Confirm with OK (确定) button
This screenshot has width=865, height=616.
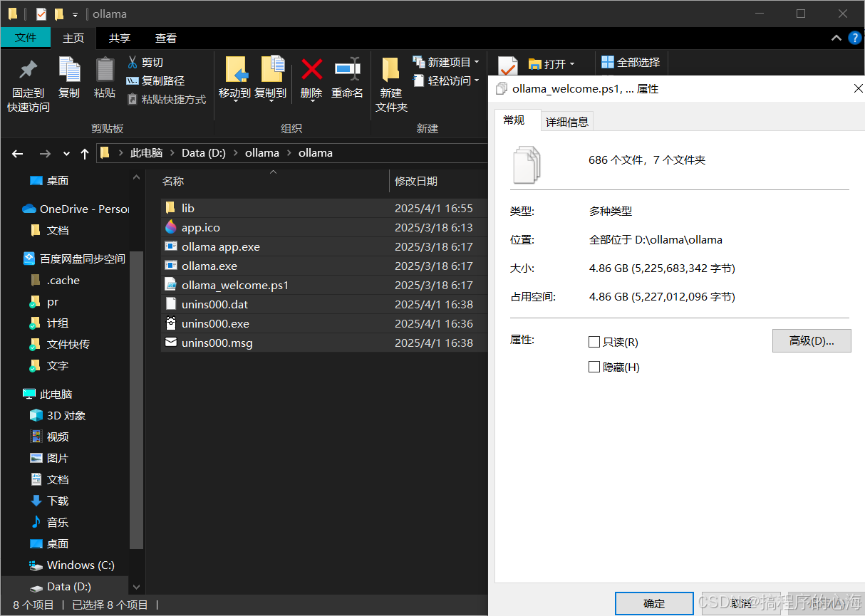point(654,603)
